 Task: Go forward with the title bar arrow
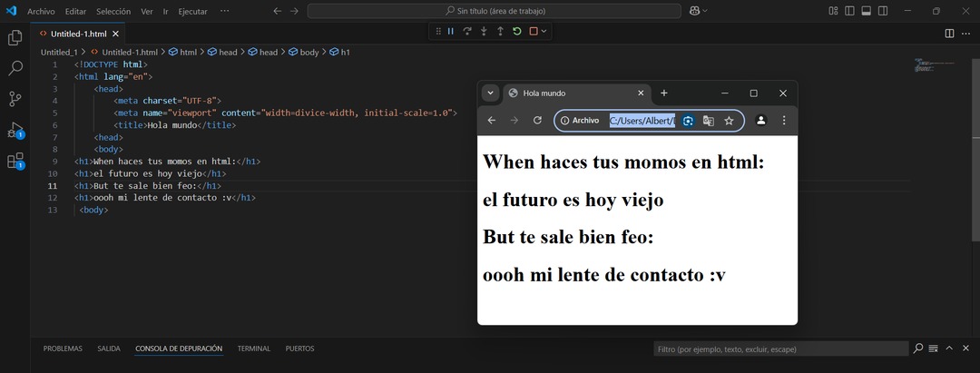(294, 11)
